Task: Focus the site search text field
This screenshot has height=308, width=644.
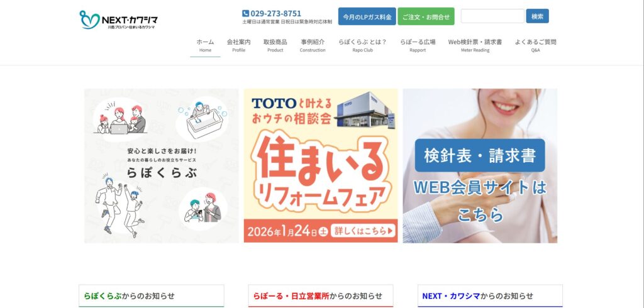Action: [x=492, y=16]
